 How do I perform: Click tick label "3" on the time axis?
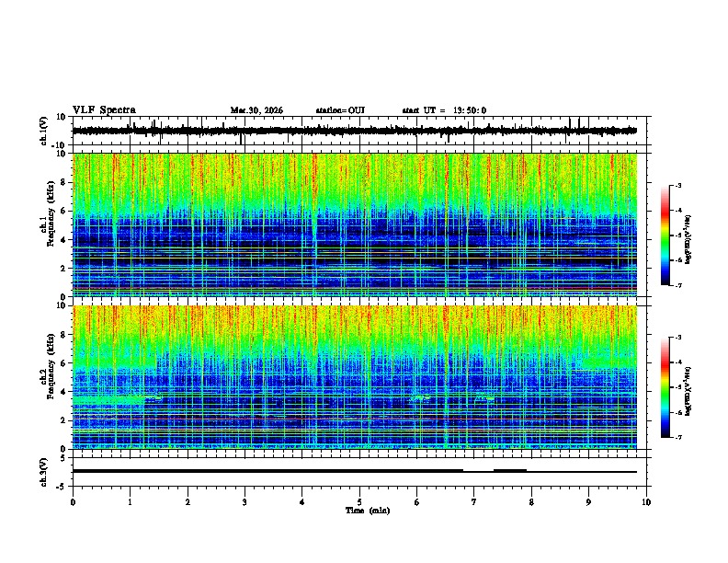[x=245, y=502]
